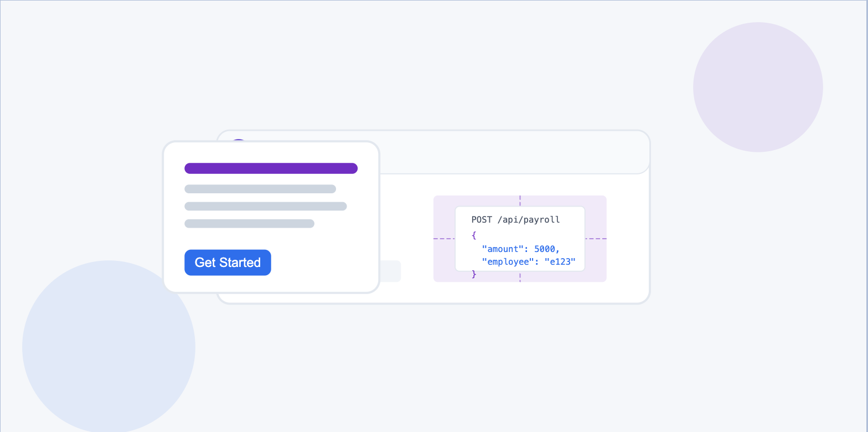Click the small purple dot behind the card

239,141
